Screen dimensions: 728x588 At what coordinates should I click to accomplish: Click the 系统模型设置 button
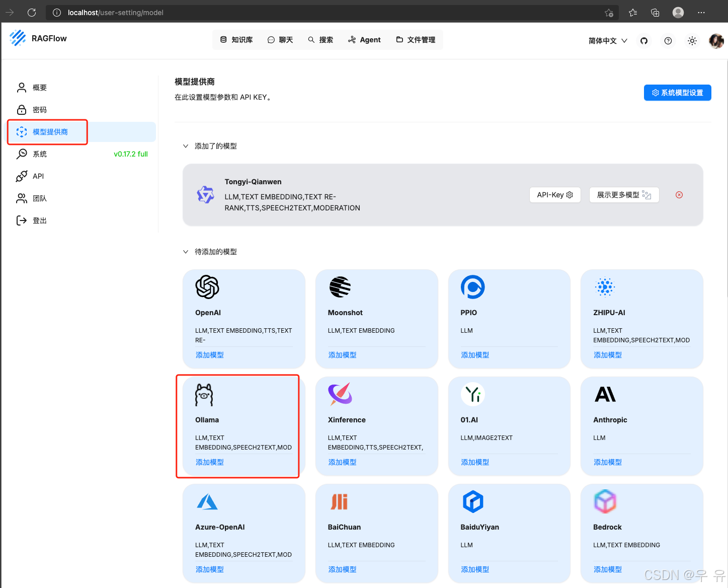(x=677, y=93)
